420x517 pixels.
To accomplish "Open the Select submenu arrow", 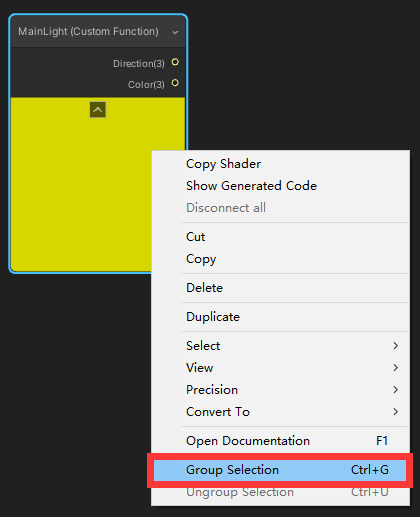I will click(x=396, y=346).
